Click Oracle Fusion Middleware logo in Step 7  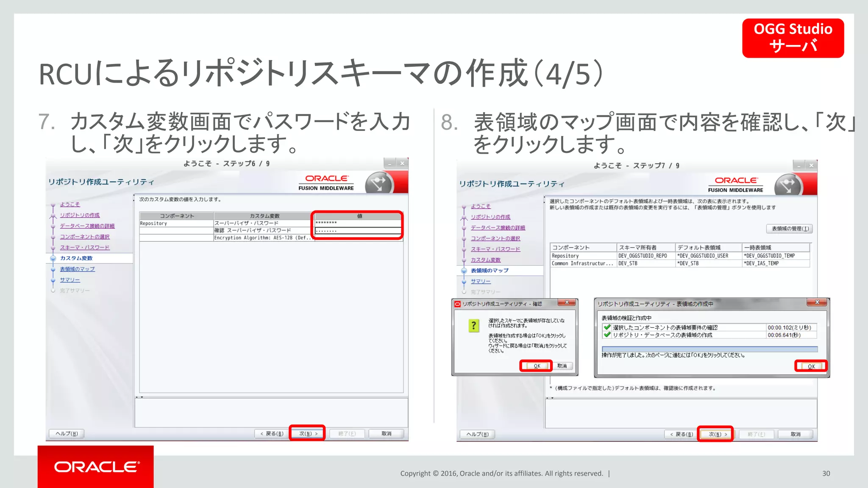735,185
